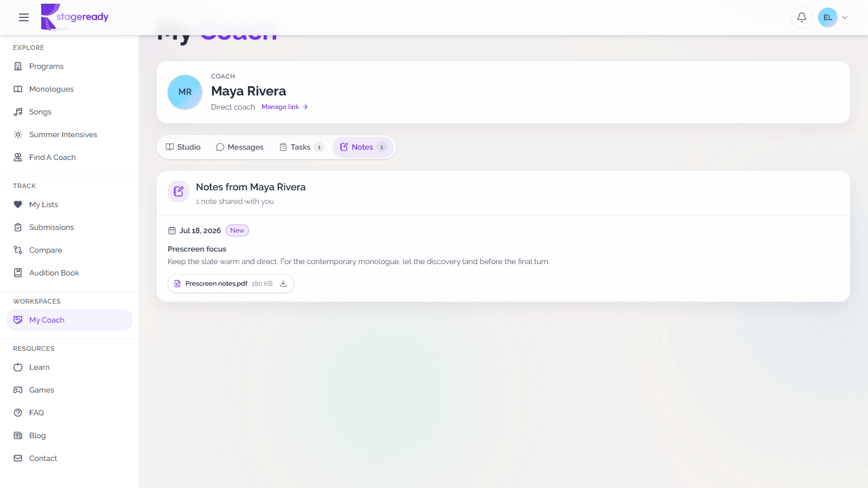This screenshot has width=868, height=488.
Task: Switch to the Studio tab
Action: point(183,147)
